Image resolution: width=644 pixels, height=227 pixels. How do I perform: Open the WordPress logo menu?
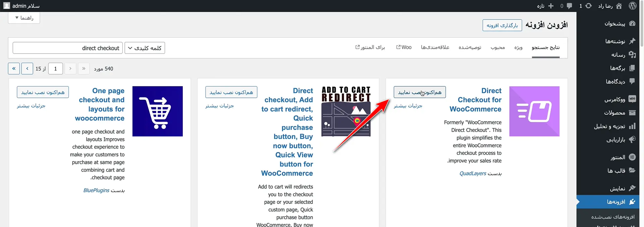coord(633,6)
